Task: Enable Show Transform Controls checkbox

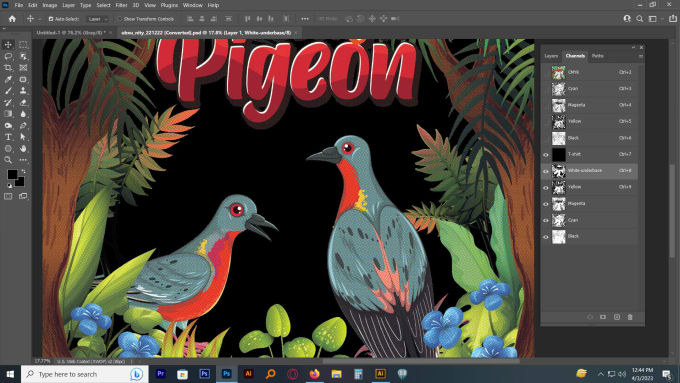Action: (x=121, y=19)
